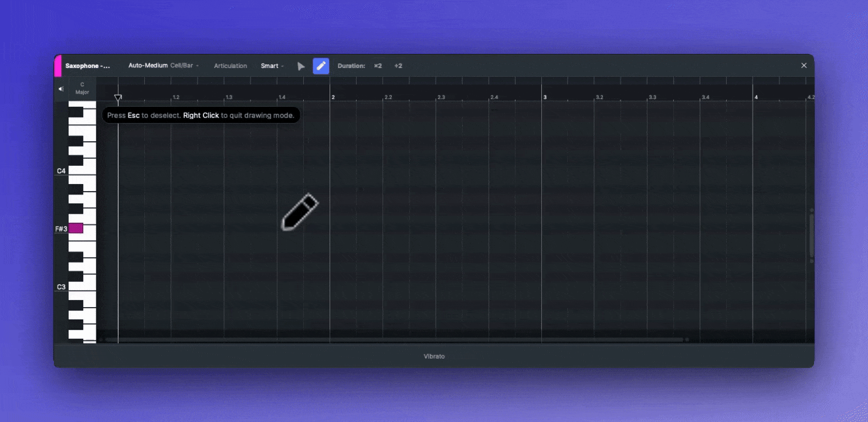Jump to bar 3 on the ruler
868x422 pixels.
(x=545, y=97)
